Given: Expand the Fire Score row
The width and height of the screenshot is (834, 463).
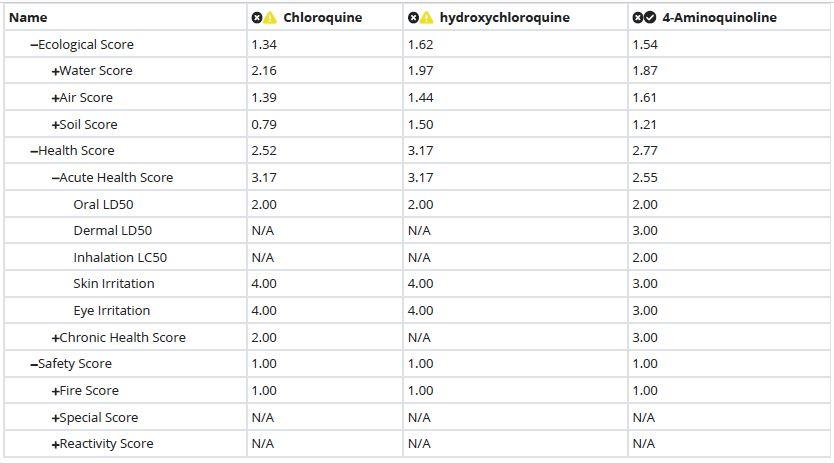Looking at the screenshot, I should click(x=55, y=391).
